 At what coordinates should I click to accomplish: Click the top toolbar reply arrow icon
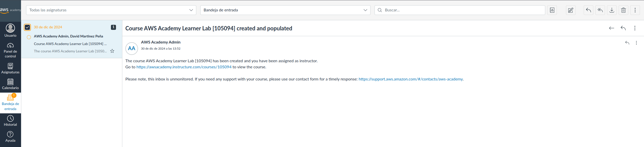(588, 10)
